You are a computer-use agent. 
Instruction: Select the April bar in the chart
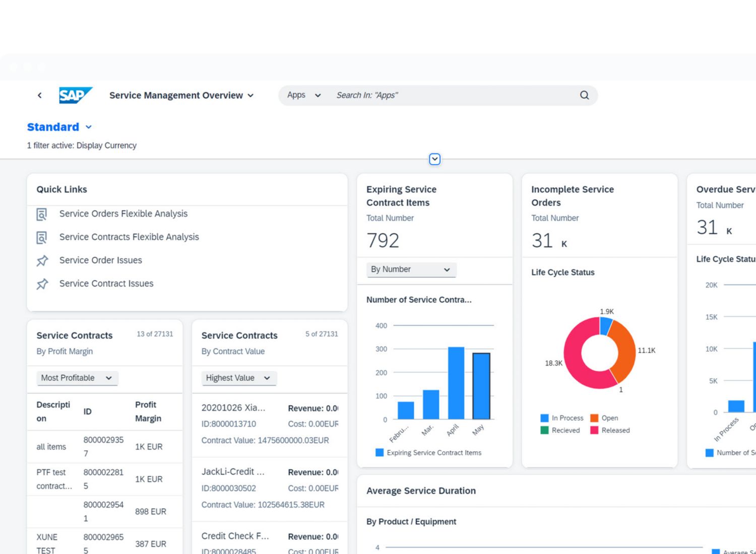click(x=456, y=383)
